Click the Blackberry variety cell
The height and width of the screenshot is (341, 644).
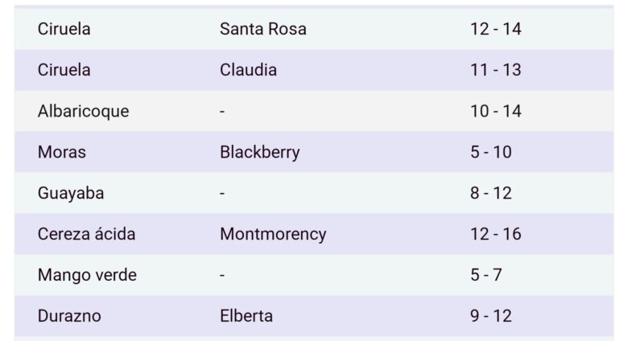[x=259, y=152]
